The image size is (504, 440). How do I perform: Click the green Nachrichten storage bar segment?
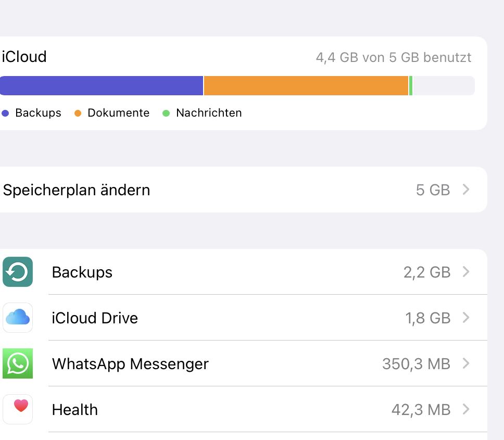tap(411, 86)
